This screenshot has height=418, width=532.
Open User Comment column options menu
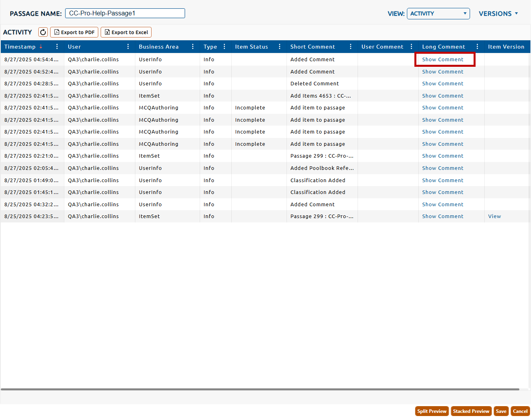[412, 47]
